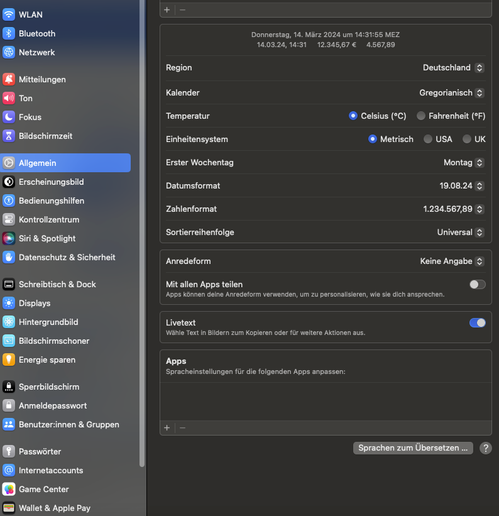The width and height of the screenshot is (499, 516).
Task: Choose the UK unit system
Action: 467,139
